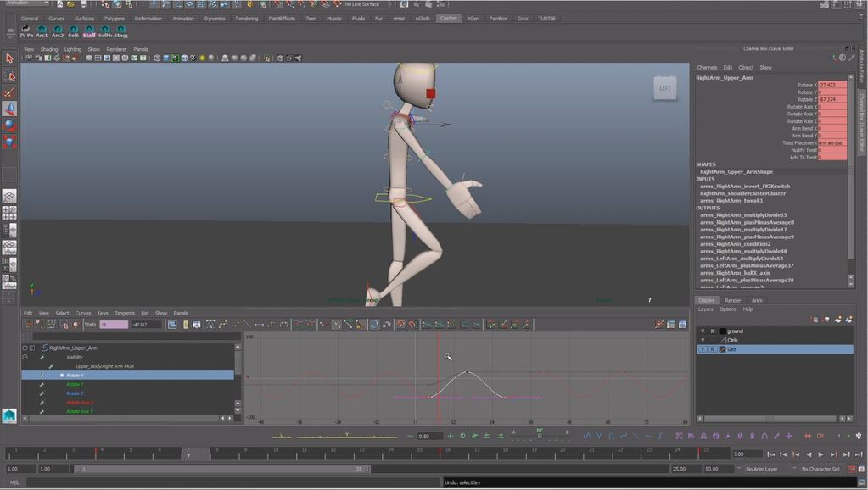Enable the auto keyframe toggle near playback controls
The height and width of the screenshot is (490, 868).
pyautogui.click(x=850, y=468)
